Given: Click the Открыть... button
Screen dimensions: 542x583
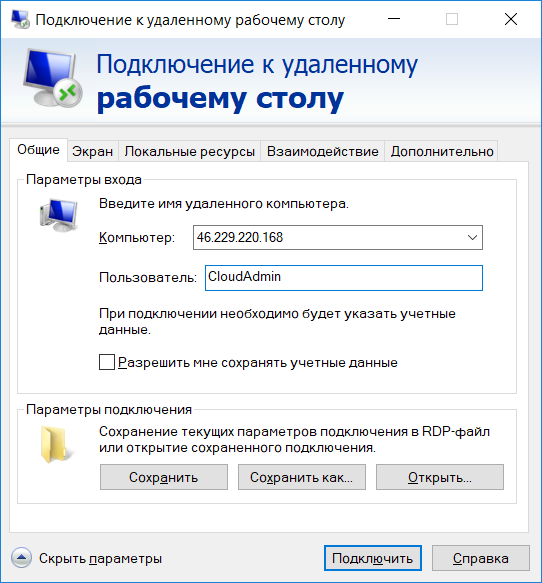Looking at the screenshot, I should coord(440,477).
